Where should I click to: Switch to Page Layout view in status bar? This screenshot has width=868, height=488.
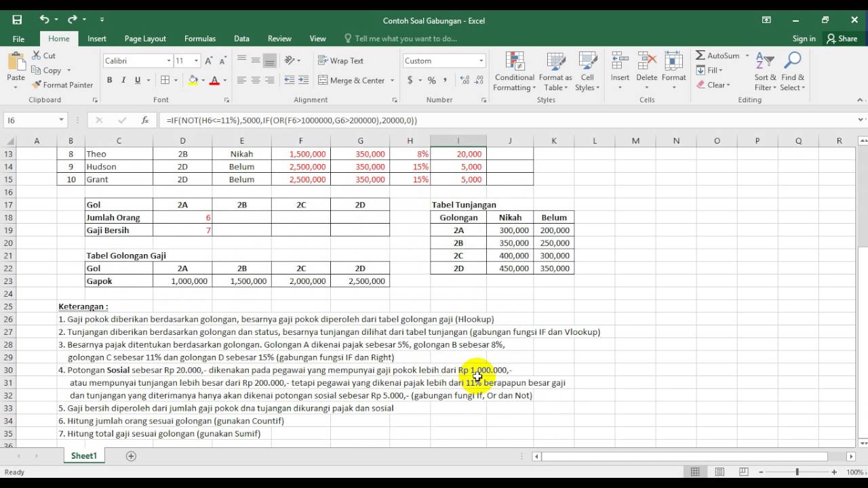719,472
